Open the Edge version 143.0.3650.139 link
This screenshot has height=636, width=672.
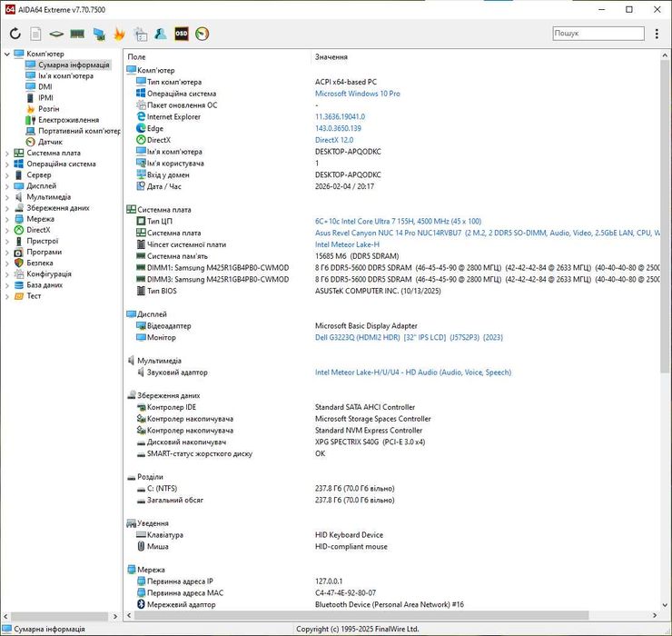point(338,128)
